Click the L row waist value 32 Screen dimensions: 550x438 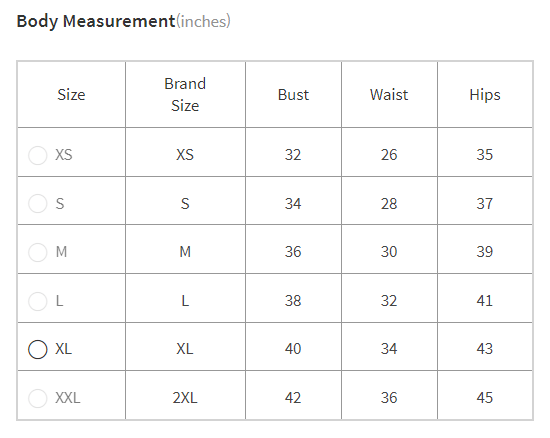tap(389, 301)
